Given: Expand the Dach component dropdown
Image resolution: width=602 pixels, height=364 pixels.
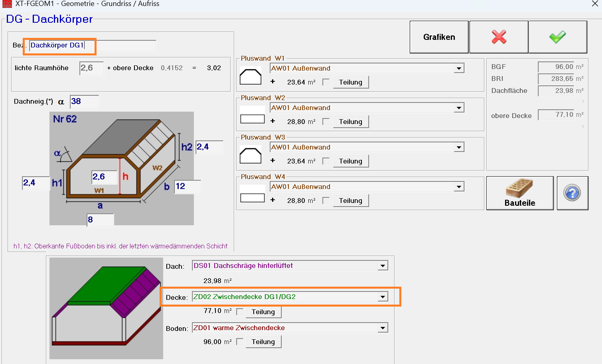Looking at the screenshot, I should (x=383, y=266).
